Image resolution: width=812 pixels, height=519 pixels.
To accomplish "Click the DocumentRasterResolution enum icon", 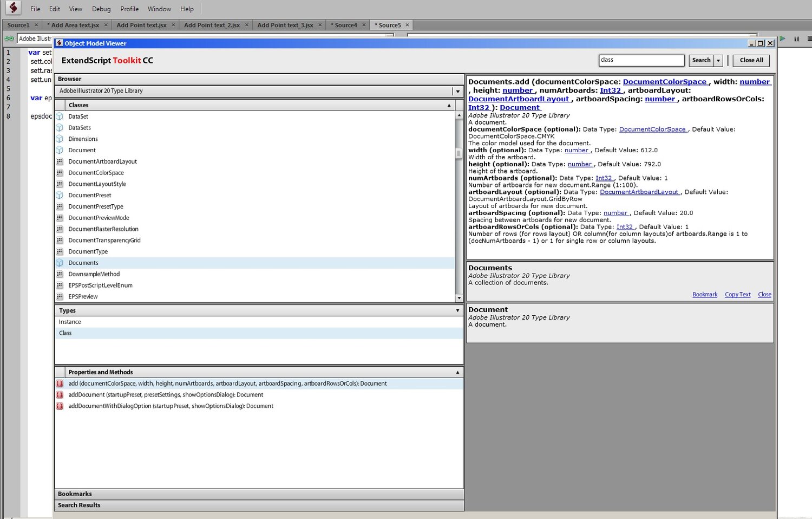I will click(x=60, y=229).
